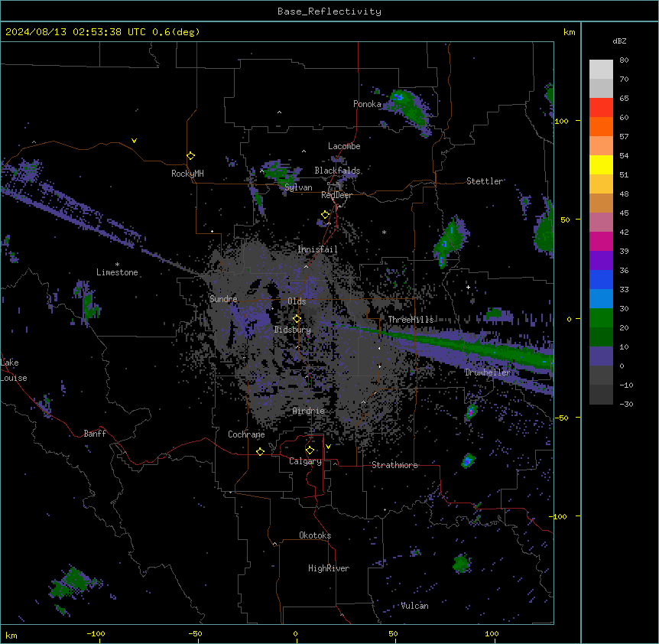Click the Stettler label

484,181
